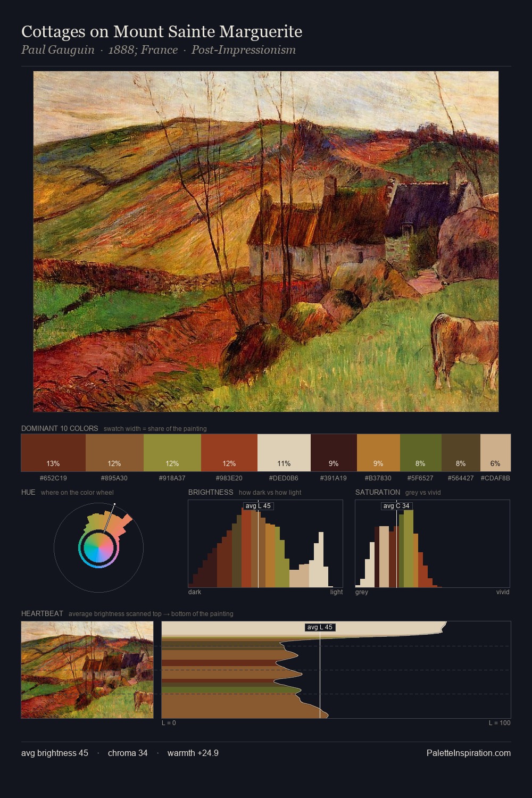
Task: Select the #983E20 rust red swatch
Action: coord(229,453)
